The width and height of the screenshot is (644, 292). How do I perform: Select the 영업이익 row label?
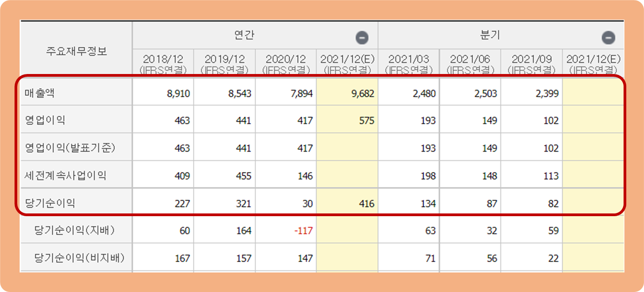pos(45,120)
